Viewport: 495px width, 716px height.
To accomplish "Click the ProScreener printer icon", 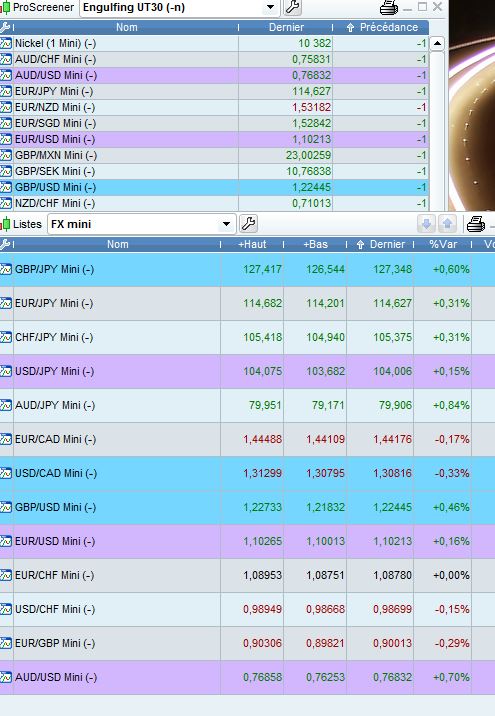I will pyautogui.click(x=389, y=7).
